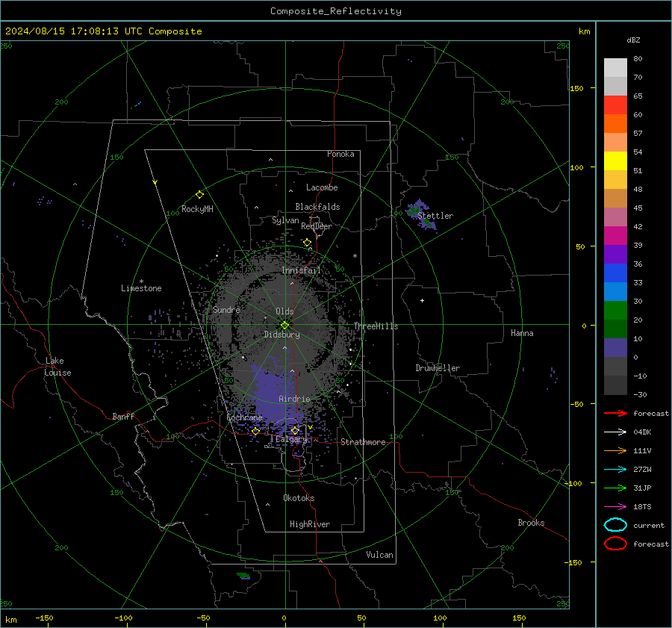The image size is (672, 628).
Task: Select the 60 dBZ red color swatch
Action: [x=615, y=105]
